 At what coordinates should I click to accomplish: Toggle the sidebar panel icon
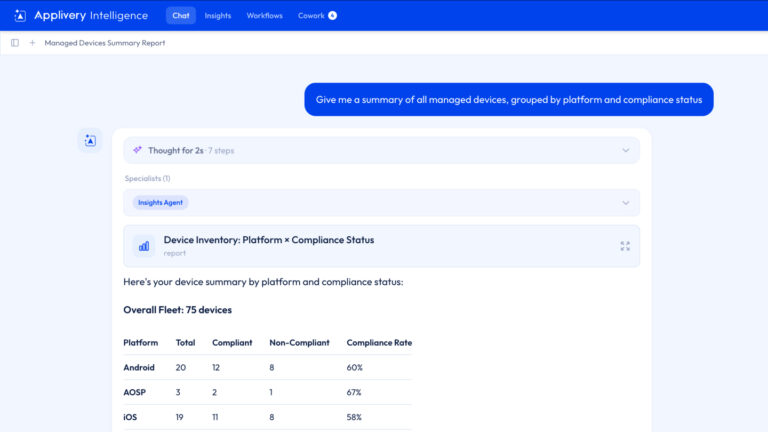(x=15, y=43)
